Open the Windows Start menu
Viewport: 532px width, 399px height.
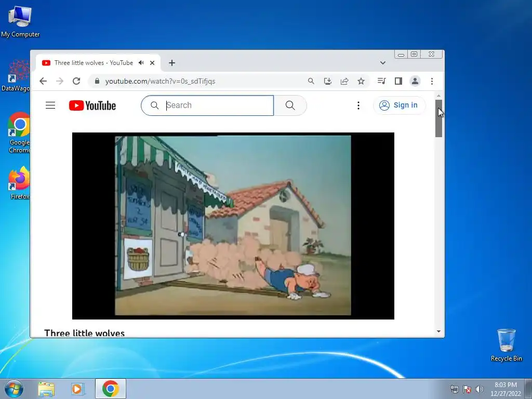[x=14, y=389]
